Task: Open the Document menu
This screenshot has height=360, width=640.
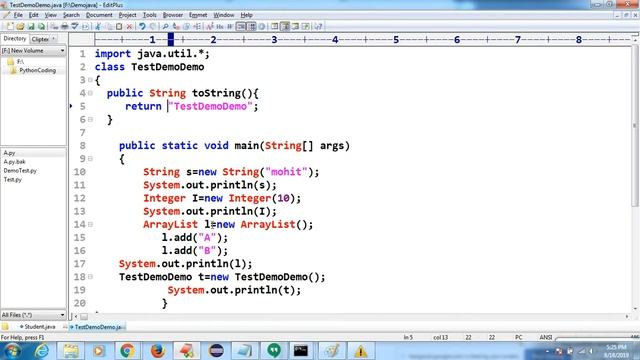Action: pyautogui.click(x=99, y=15)
